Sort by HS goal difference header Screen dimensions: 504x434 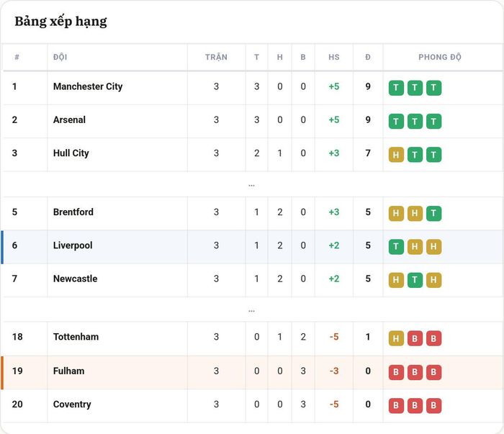pos(334,57)
